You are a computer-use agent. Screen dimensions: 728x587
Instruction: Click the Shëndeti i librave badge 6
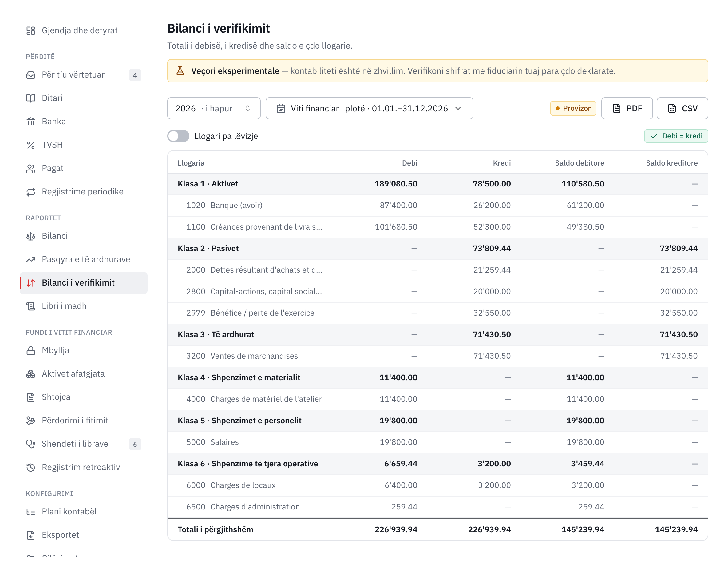pos(135,444)
